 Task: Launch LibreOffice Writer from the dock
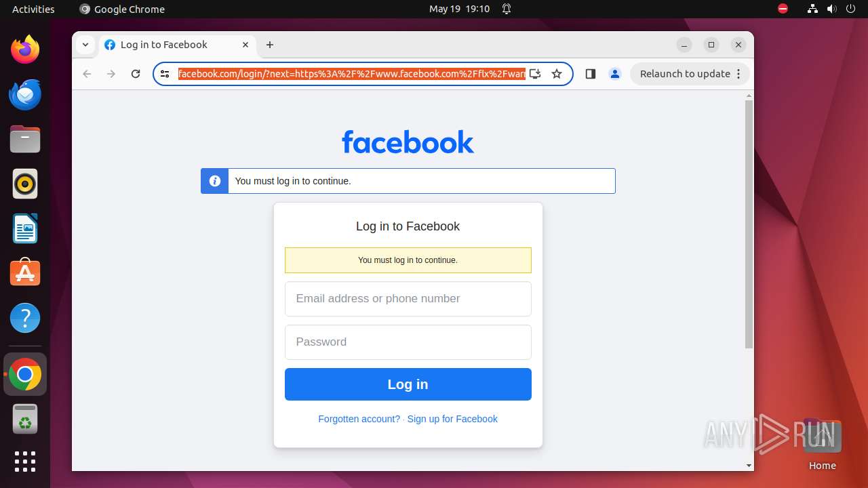click(25, 228)
